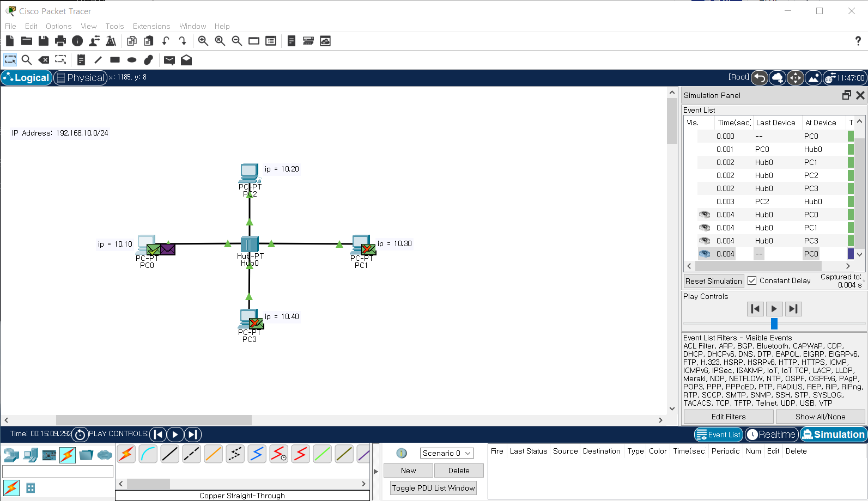Screen dimensions: 868x501
Task: Toggle eye icon on last PC0 event
Action: pos(705,254)
